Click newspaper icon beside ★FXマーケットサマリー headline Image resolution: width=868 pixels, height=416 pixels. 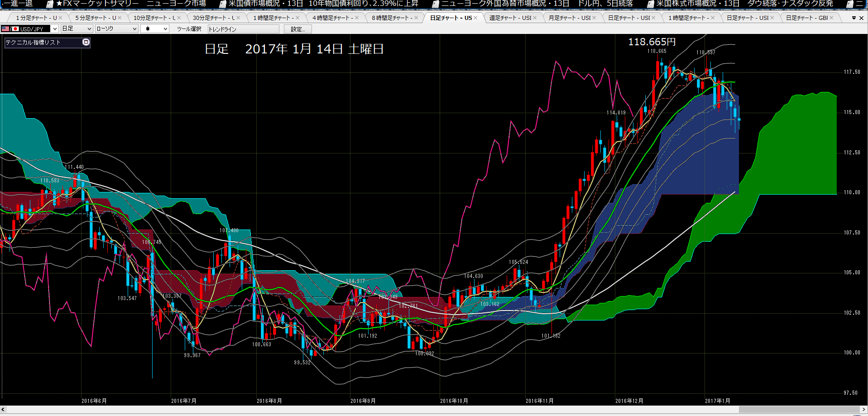[x=50, y=4]
